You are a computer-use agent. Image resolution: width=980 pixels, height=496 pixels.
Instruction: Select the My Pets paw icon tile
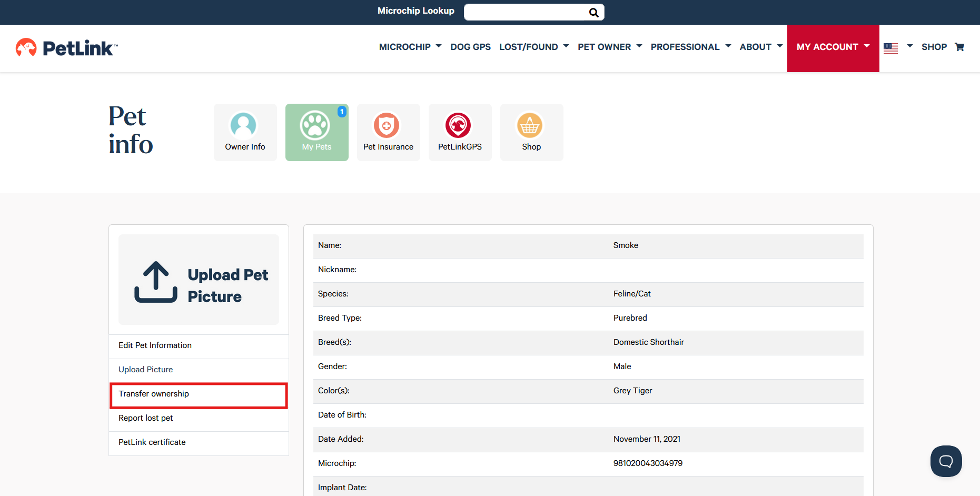pyautogui.click(x=317, y=132)
